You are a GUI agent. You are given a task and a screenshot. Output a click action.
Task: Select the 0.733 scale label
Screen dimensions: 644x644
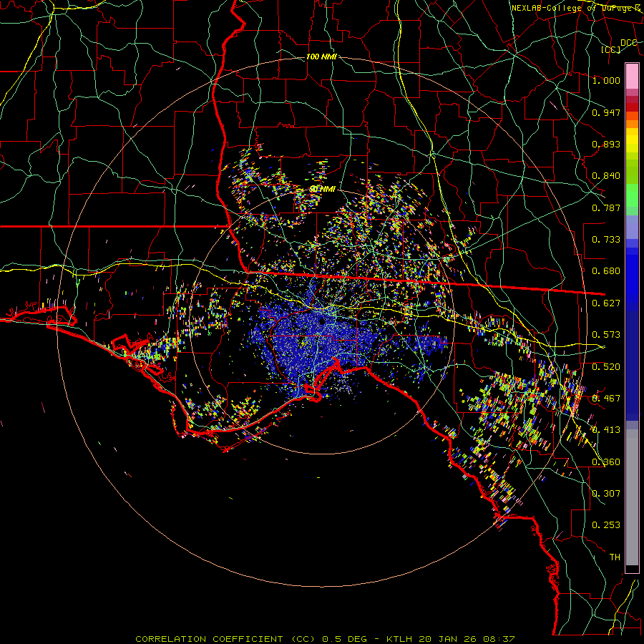point(606,240)
